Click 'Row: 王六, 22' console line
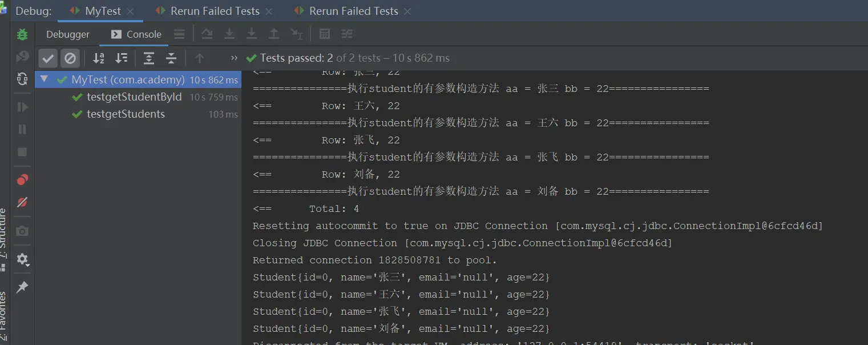Image resolution: width=868 pixels, height=345 pixels. [326, 106]
